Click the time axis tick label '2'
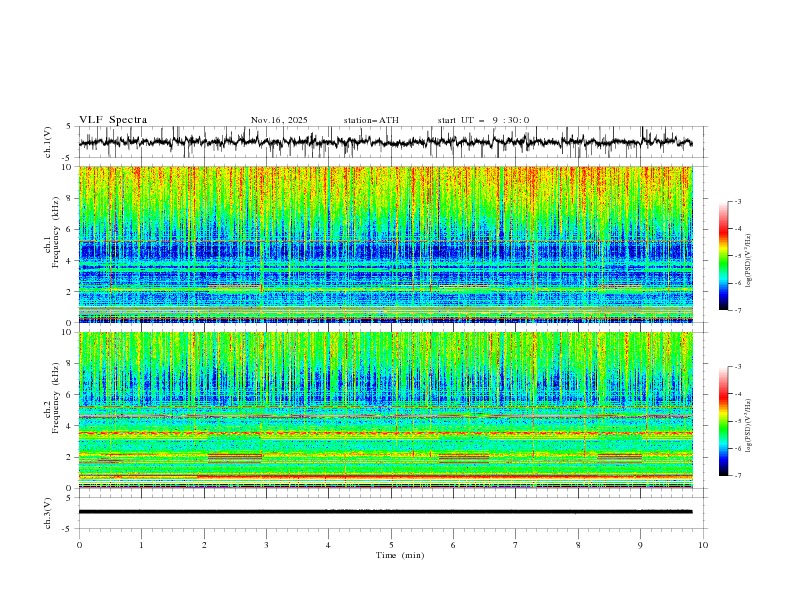 (x=204, y=545)
